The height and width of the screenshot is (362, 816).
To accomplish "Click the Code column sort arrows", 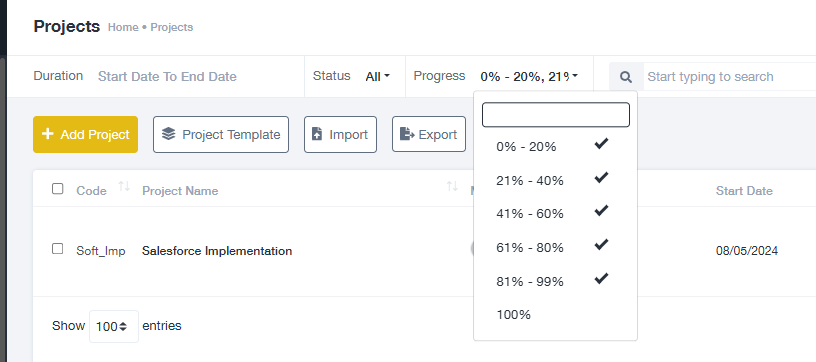I will point(124,186).
